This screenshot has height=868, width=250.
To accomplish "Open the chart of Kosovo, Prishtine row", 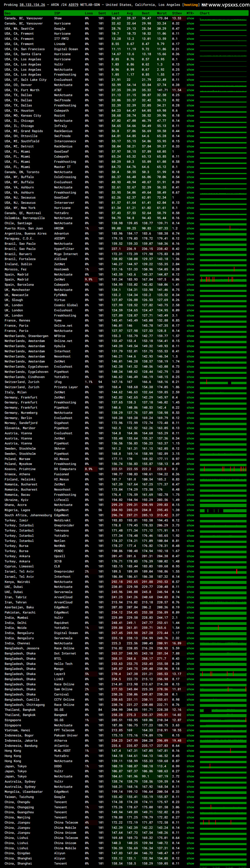I will (223, 469).
